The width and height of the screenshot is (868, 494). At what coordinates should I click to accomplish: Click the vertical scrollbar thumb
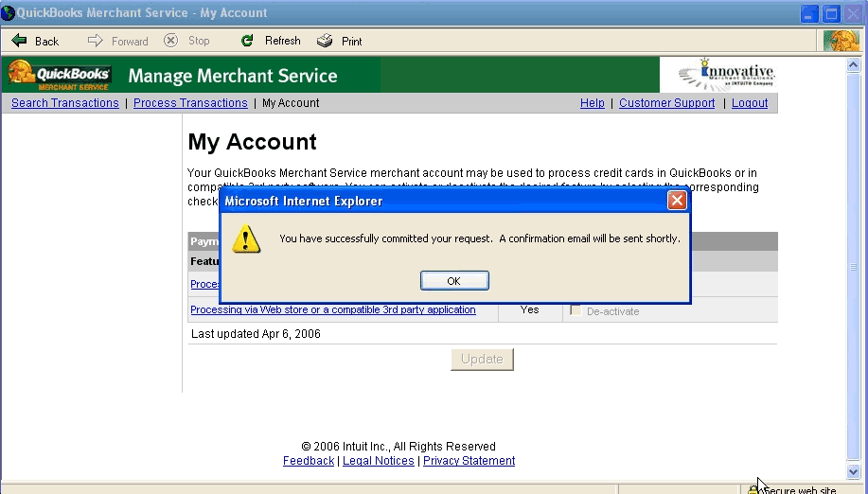click(853, 268)
